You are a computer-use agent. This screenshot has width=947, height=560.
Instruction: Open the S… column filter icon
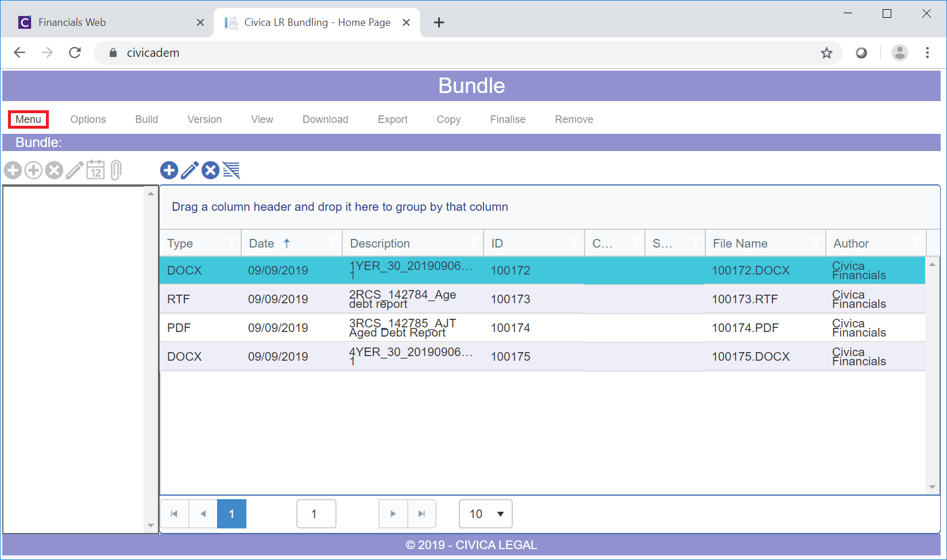[695, 243]
